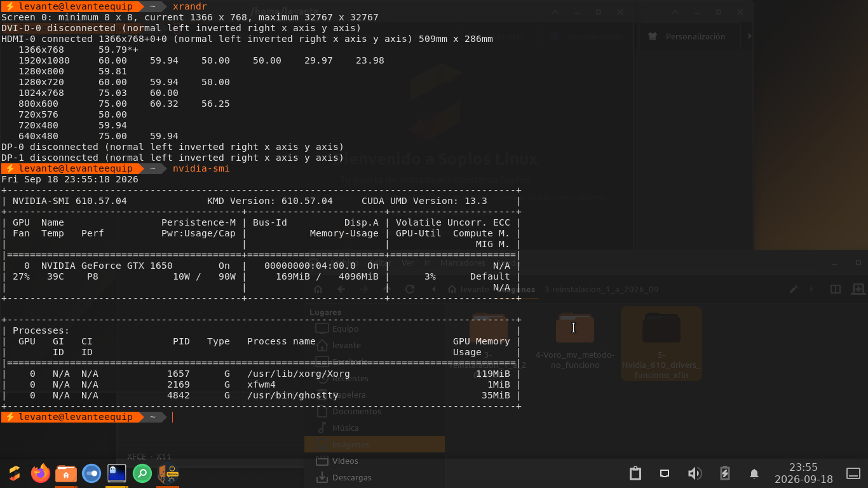Click the 1366x768 59.79*+ mode line

pos(78,50)
